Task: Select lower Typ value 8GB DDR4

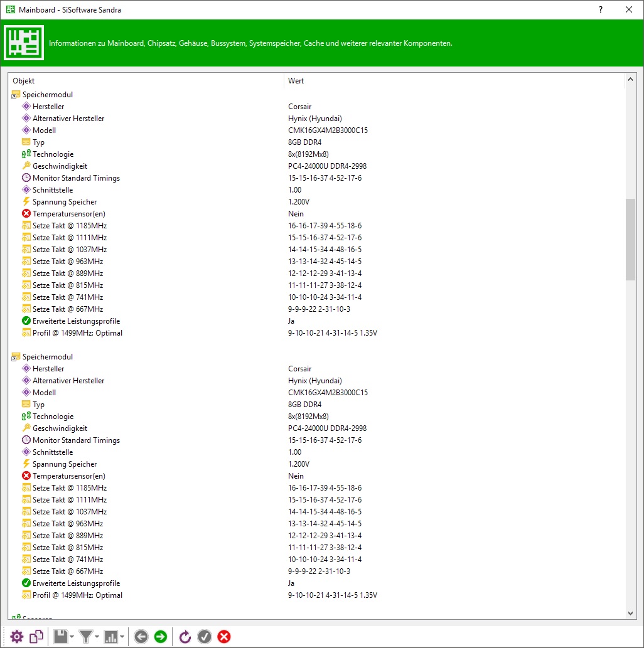Action: [304, 405]
